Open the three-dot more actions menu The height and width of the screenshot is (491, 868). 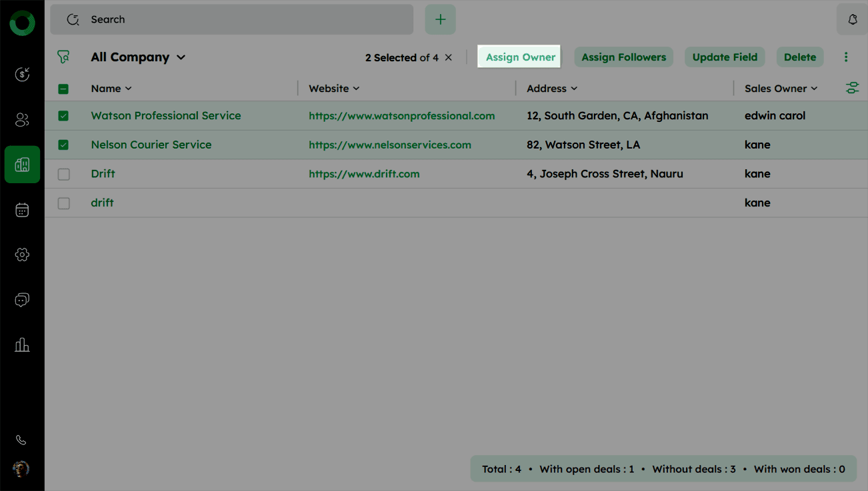pyautogui.click(x=846, y=57)
